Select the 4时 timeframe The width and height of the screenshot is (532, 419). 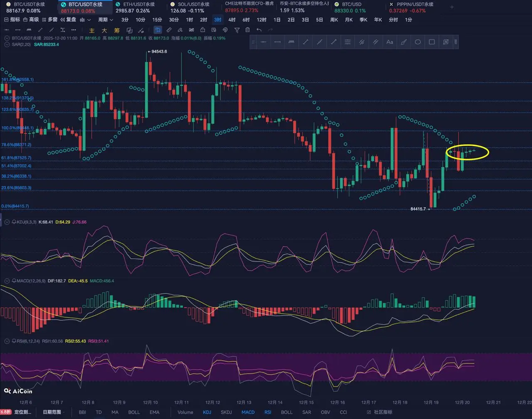pos(232,20)
